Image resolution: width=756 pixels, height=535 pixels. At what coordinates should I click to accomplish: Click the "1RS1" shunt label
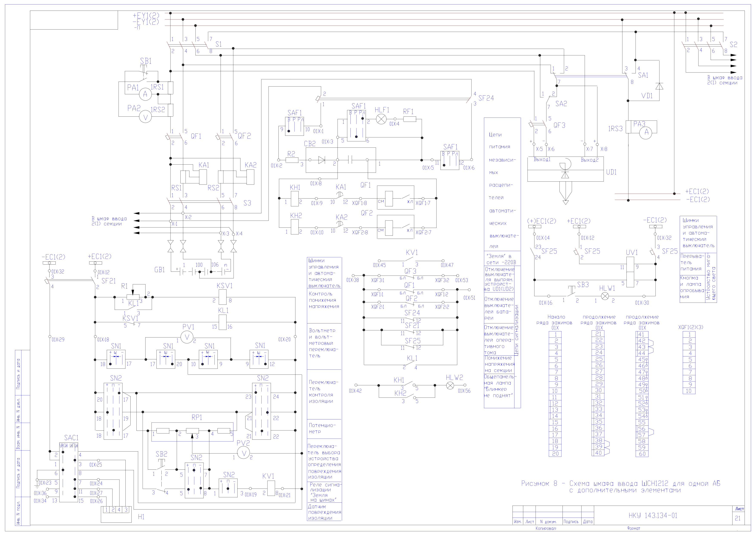click(157, 87)
